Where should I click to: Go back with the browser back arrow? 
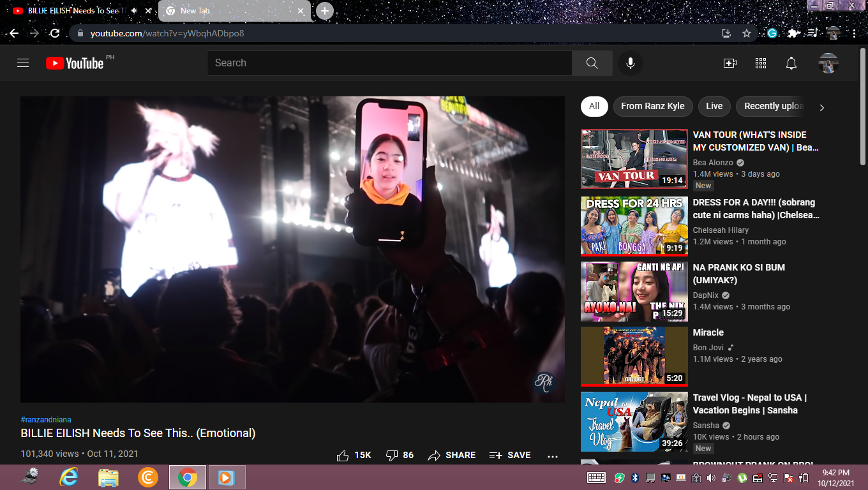(x=13, y=33)
